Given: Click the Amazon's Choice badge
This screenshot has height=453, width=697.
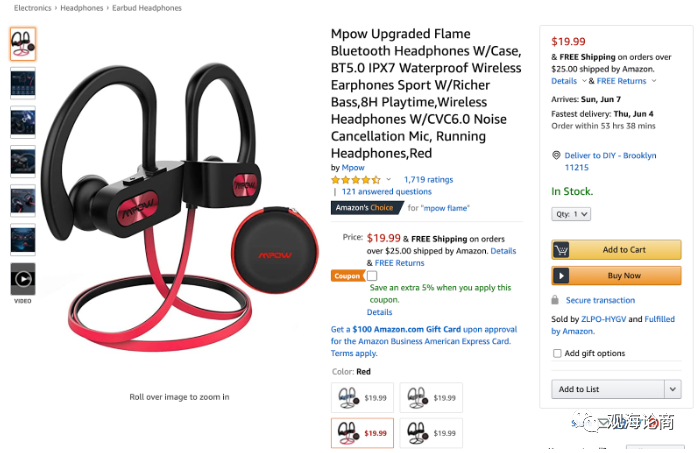Looking at the screenshot, I should [365, 208].
